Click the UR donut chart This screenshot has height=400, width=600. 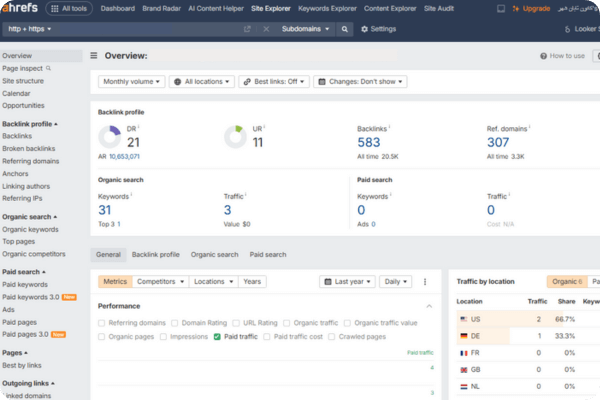tap(235, 137)
